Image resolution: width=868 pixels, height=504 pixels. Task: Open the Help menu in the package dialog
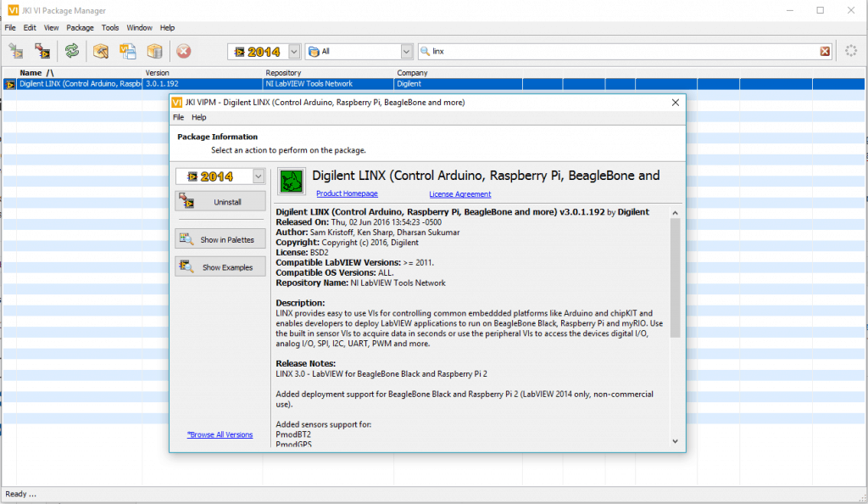pos(198,117)
